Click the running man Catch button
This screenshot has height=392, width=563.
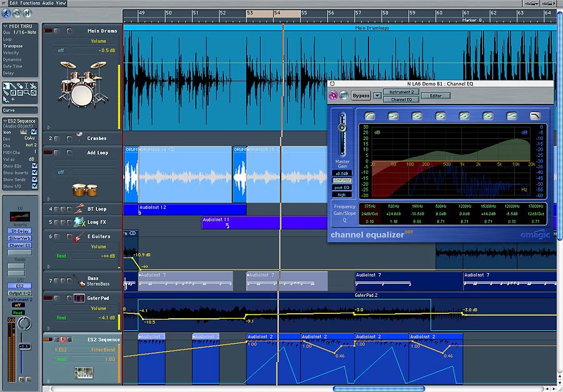(6, 13)
